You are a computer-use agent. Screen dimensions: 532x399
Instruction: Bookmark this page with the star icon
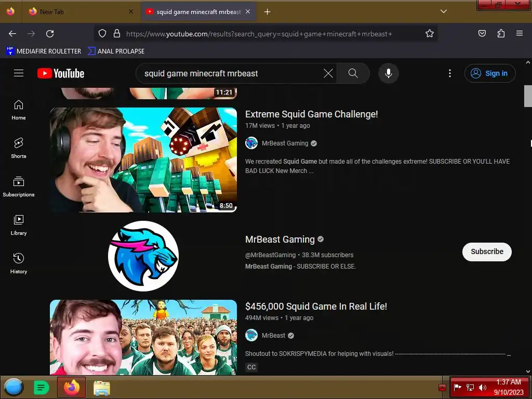[x=430, y=33]
